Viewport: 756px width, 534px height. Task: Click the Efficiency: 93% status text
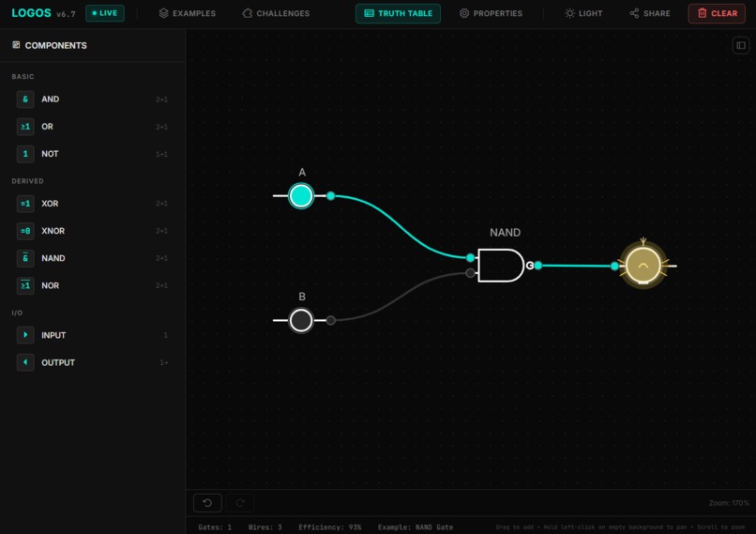point(330,527)
